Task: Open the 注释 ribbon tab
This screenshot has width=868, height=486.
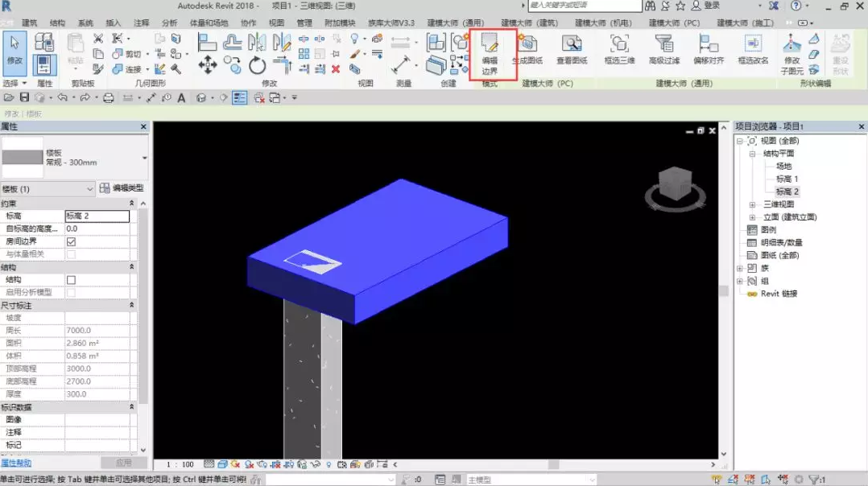Action: tap(141, 23)
